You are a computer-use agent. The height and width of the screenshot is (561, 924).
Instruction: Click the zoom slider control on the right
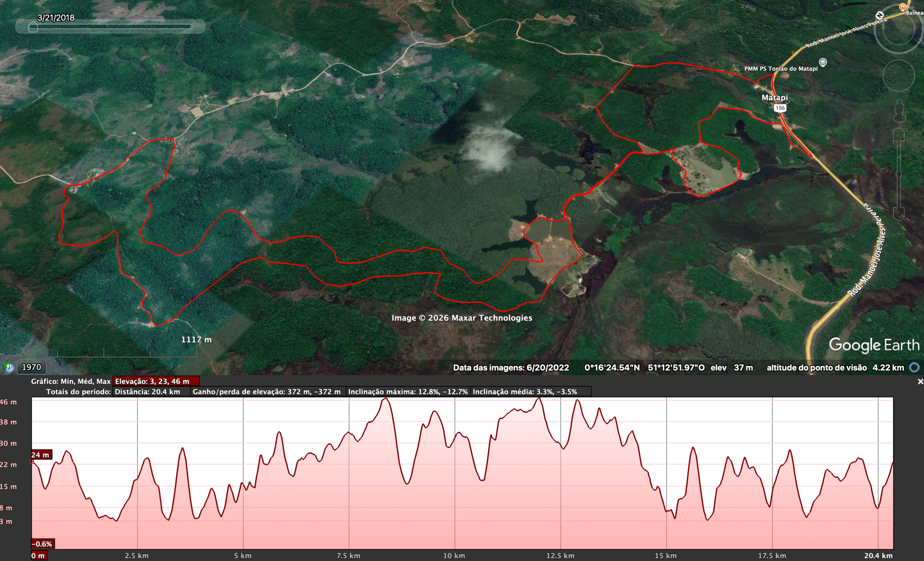pyautogui.click(x=899, y=174)
